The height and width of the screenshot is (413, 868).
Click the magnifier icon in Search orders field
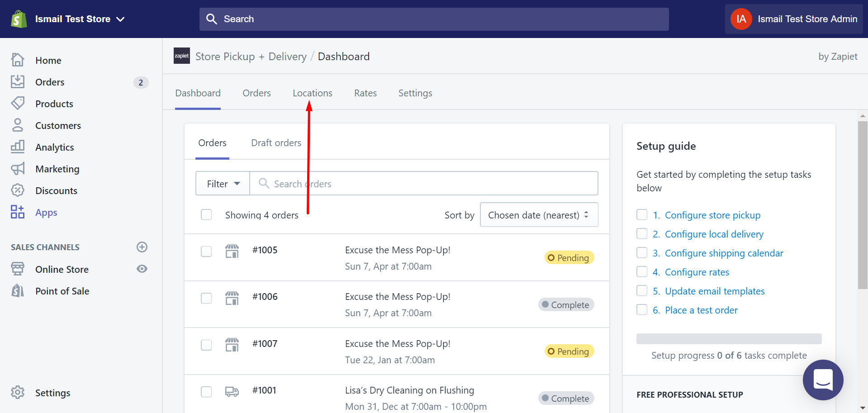coord(264,183)
